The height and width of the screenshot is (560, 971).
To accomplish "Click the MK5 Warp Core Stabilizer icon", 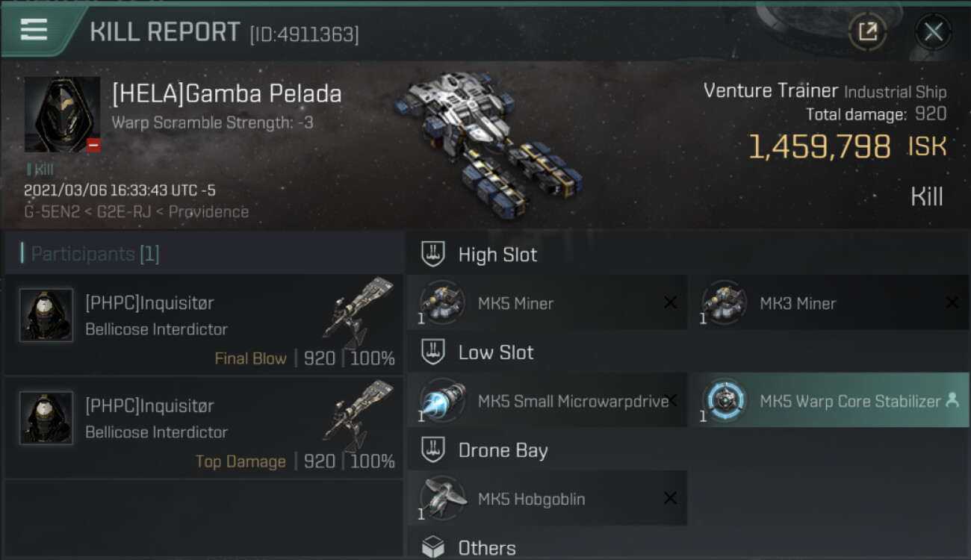I will point(725,401).
